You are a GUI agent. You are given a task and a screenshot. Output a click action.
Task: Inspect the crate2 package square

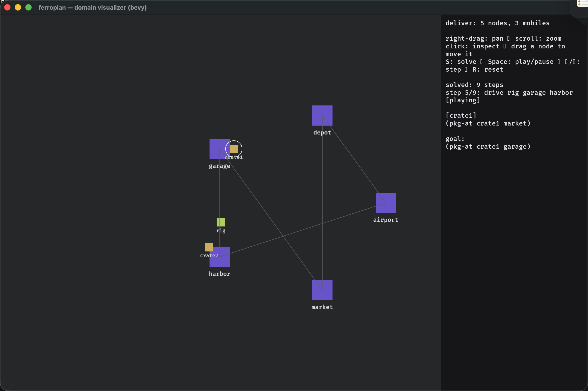[x=209, y=247]
